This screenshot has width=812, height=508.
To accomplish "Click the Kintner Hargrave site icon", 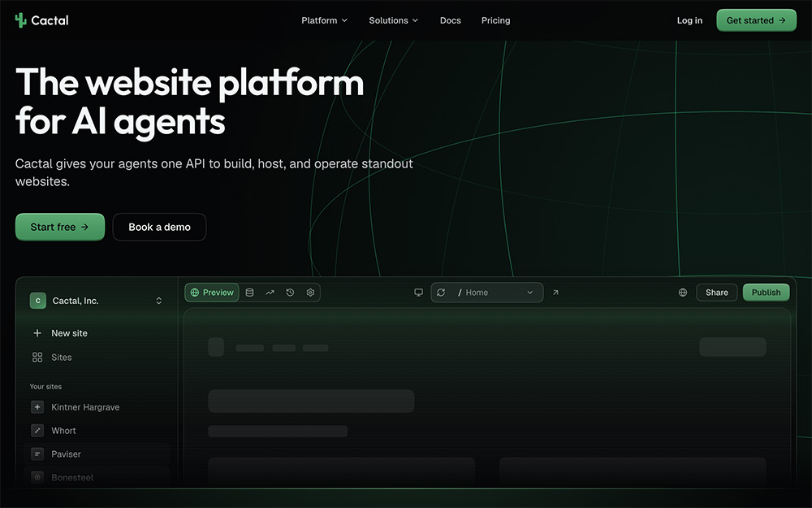I will point(37,407).
